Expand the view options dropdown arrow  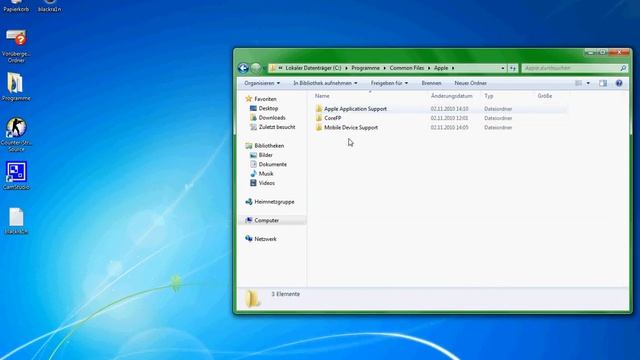coord(588,83)
